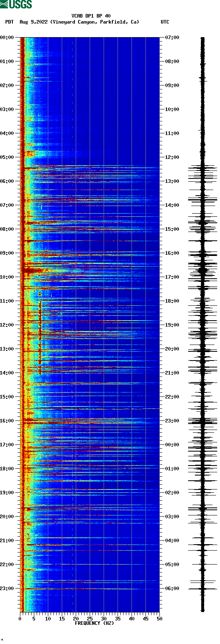
Task: Click the 18:00 label on the PDT axis
Action: [7, 469]
